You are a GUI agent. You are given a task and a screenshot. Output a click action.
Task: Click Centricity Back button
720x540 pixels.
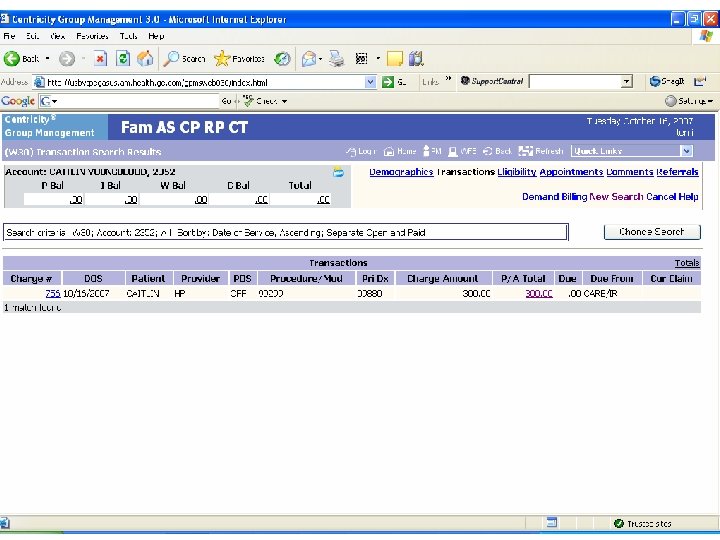click(497, 151)
